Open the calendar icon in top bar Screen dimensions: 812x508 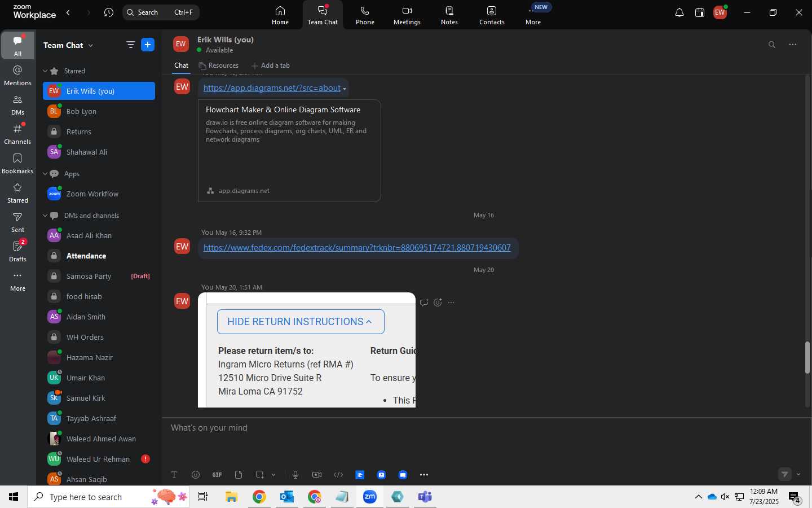click(x=700, y=12)
